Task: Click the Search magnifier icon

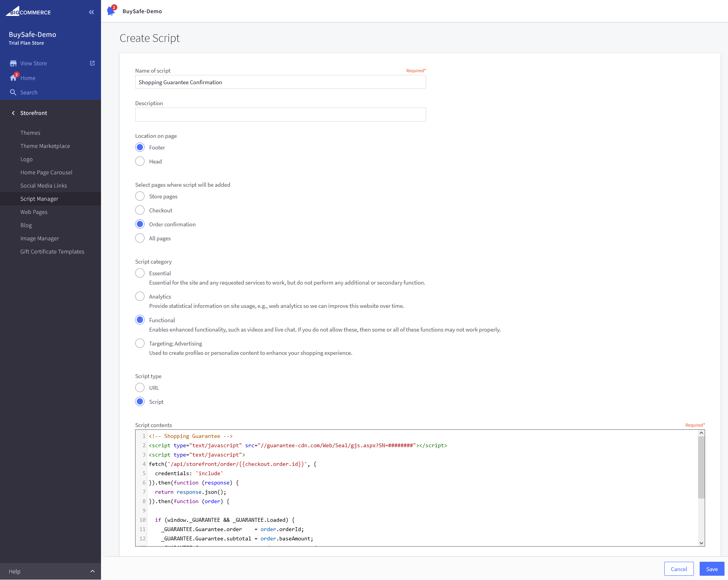Action: 13,92
